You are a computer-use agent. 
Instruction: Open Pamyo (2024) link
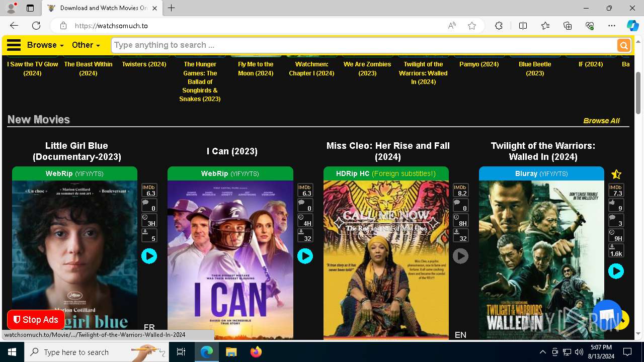click(x=479, y=64)
